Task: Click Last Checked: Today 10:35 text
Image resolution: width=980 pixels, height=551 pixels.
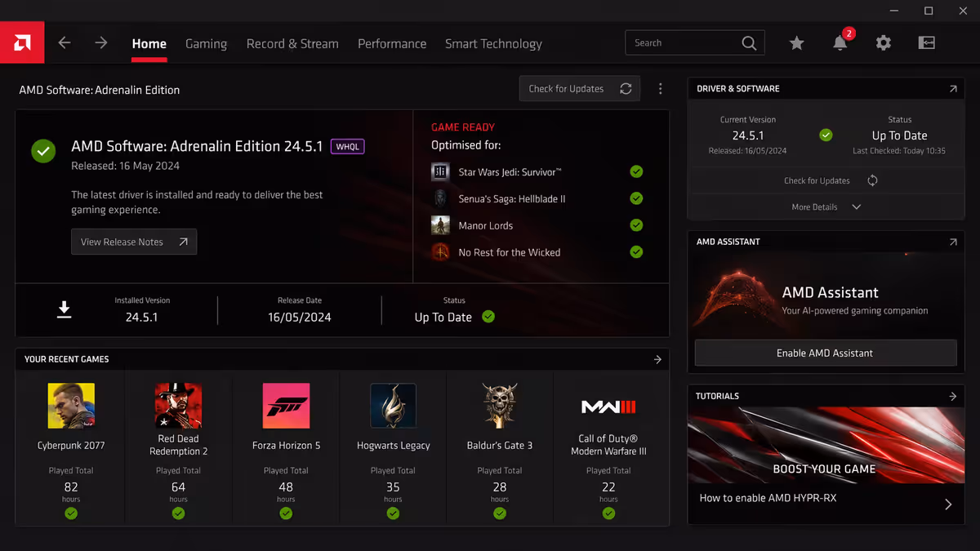Action: click(x=899, y=151)
